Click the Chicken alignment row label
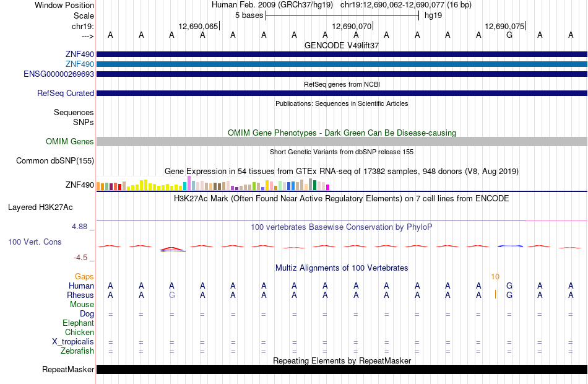 coord(79,332)
